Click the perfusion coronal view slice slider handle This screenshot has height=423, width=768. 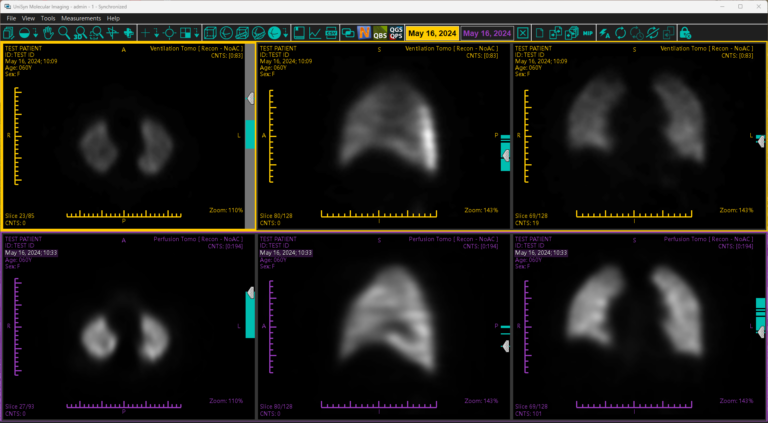point(761,332)
